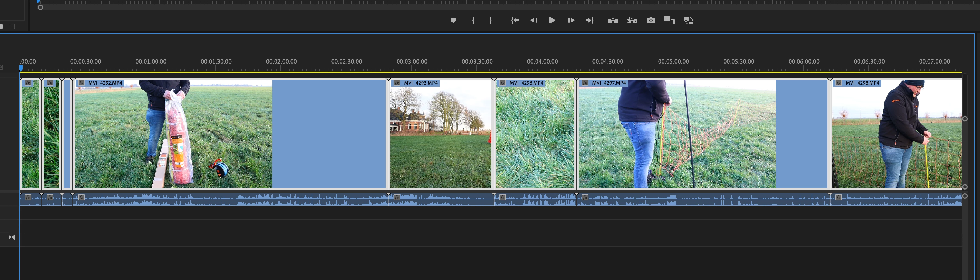Click the Mark Out bracket icon
The width and height of the screenshot is (980, 280).
[x=490, y=20]
